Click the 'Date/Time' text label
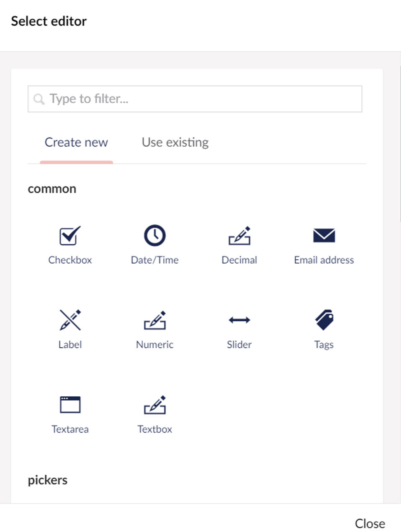This screenshot has width=401, height=532. [155, 260]
